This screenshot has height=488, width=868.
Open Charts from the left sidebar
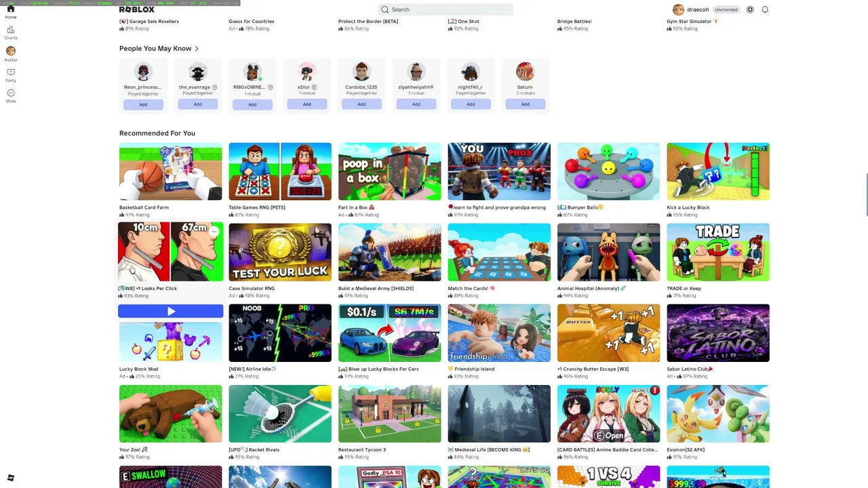point(11,33)
